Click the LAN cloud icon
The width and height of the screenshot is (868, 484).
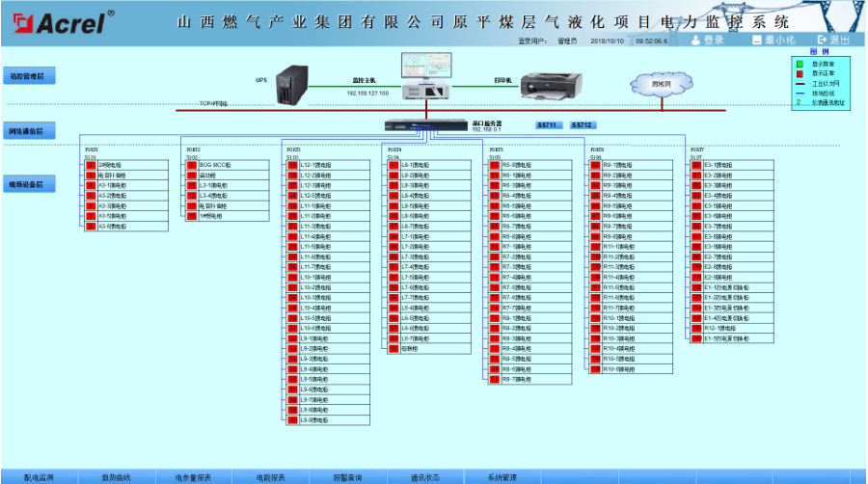pyautogui.click(x=662, y=84)
